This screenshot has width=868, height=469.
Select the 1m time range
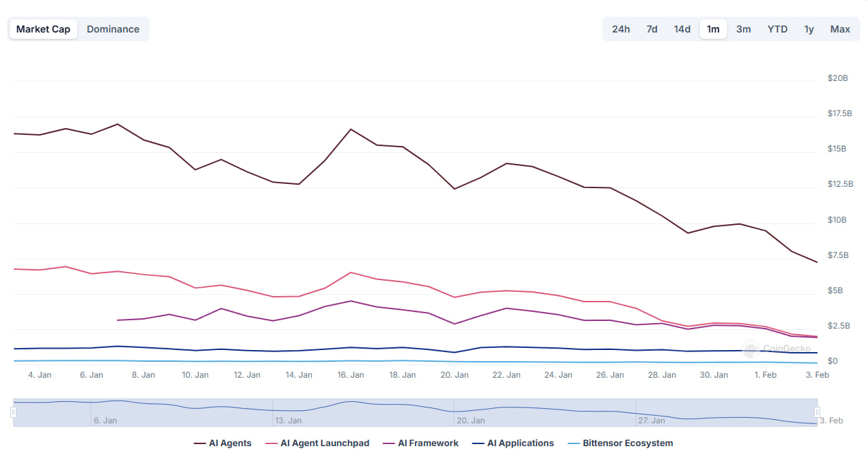pyautogui.click(x=713, y=29)
